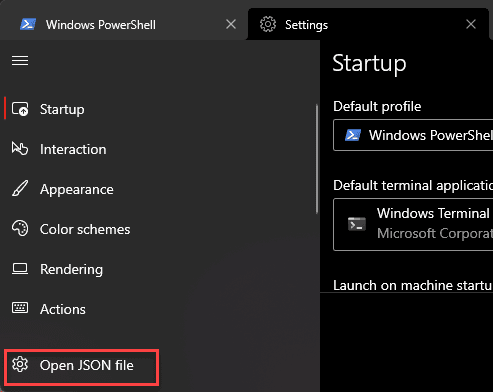This screenshot has width=493, height=392.
Task: Expand the Default terminal application combo box
Action: [x=413, y=224]
